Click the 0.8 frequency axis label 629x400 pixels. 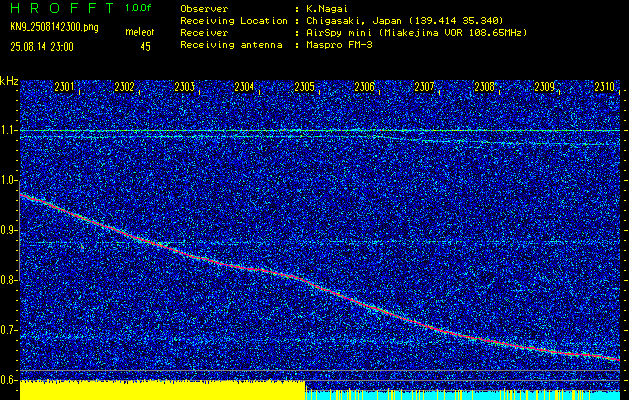click(8, 280)
